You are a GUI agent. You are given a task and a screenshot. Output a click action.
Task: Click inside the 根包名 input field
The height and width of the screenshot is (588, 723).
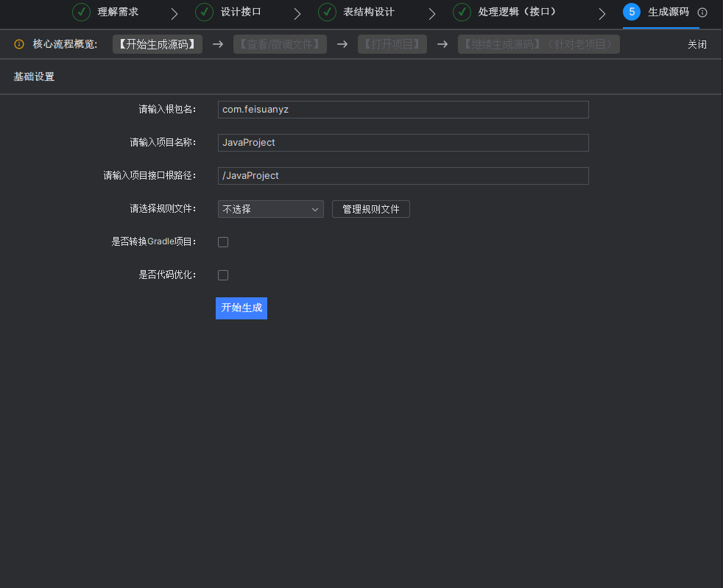(403, 109)
